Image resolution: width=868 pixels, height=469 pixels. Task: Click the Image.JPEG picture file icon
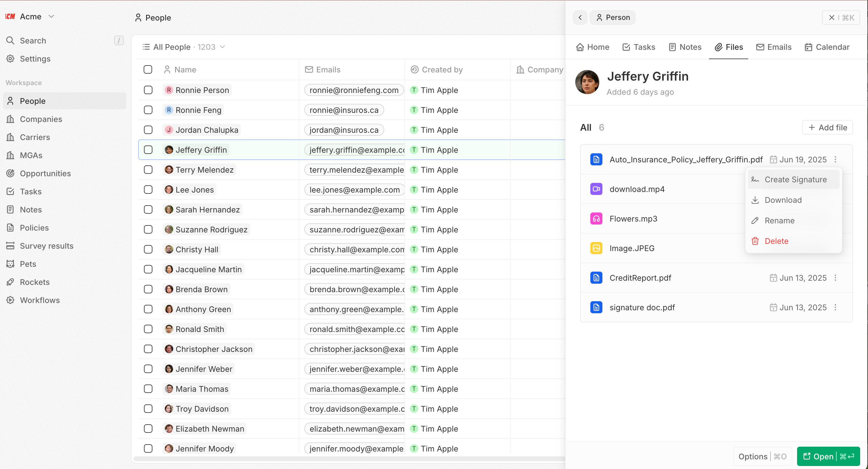596,248
